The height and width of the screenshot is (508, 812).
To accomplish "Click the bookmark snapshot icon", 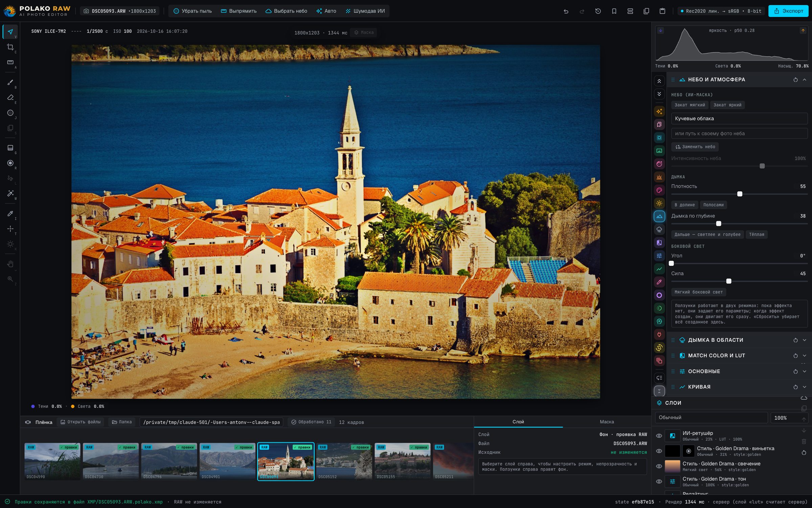I will click(x=614, y=11).
